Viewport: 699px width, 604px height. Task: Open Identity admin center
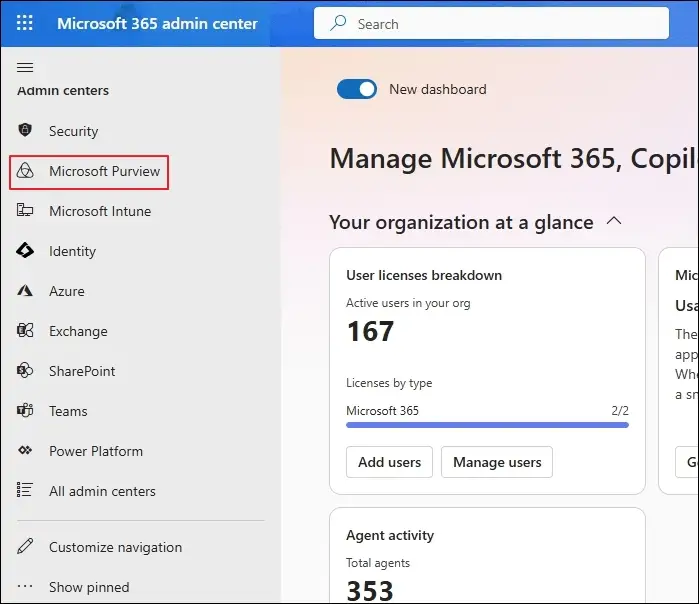(x=72, y=251)
